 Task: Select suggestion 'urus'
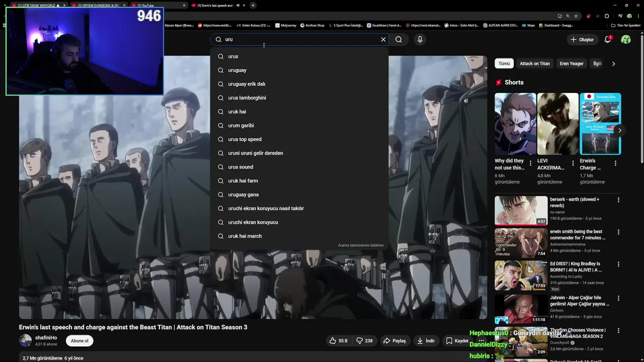click(299, 56)
